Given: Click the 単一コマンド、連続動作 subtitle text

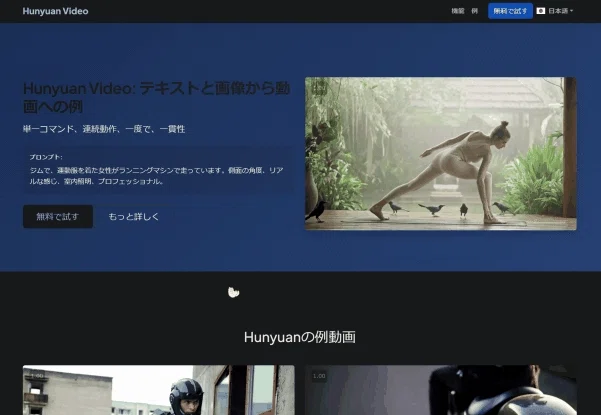Looking at the screenshot, I should click(104, 129).
